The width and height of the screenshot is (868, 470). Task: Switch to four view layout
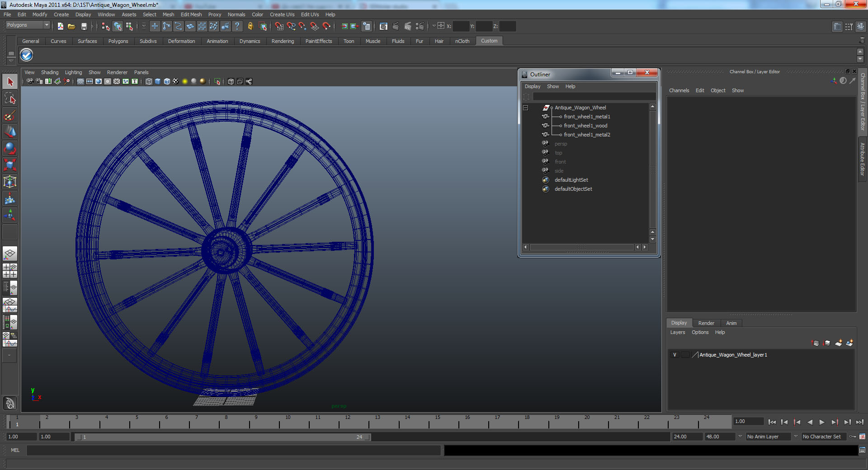(10, 271)
